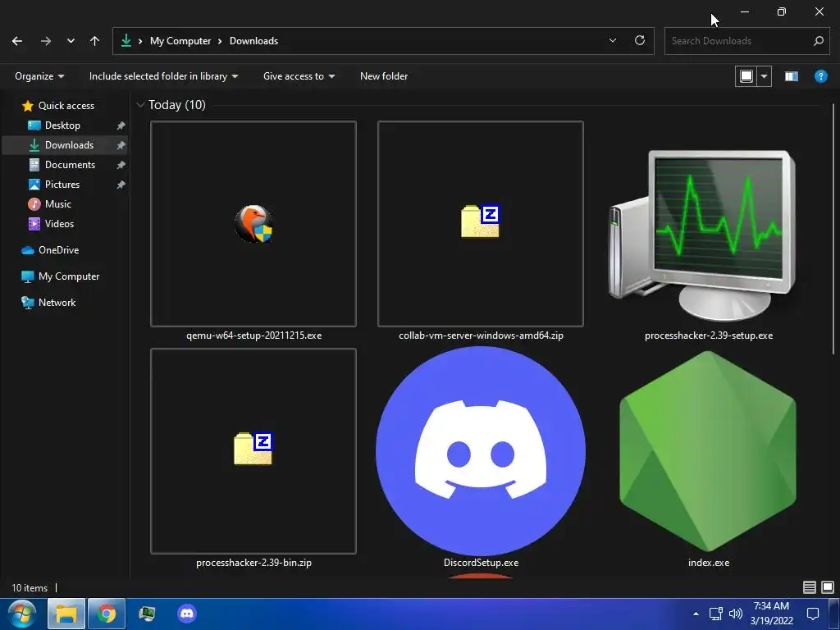Open the Action Center notifications icon

(x=813, y=614)
